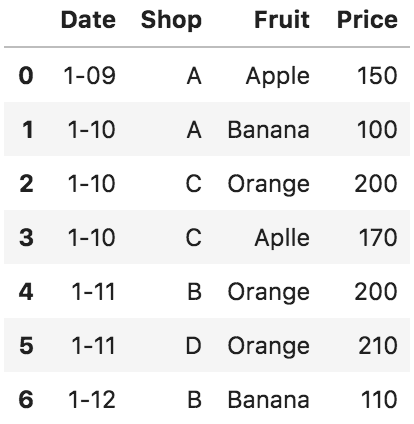Click the misspelled Aplle fruit cell

tap(282, 239)
